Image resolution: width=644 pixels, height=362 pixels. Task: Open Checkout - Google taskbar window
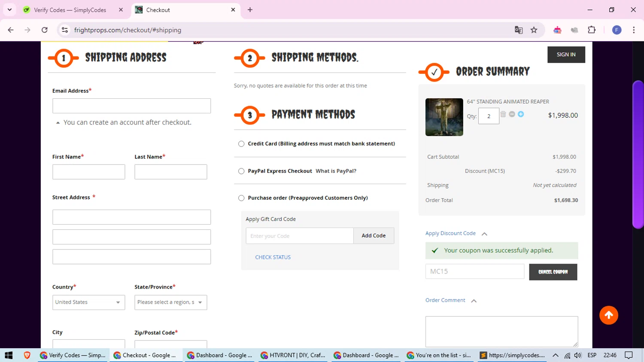pyautogui.click(x=145, y=355)
